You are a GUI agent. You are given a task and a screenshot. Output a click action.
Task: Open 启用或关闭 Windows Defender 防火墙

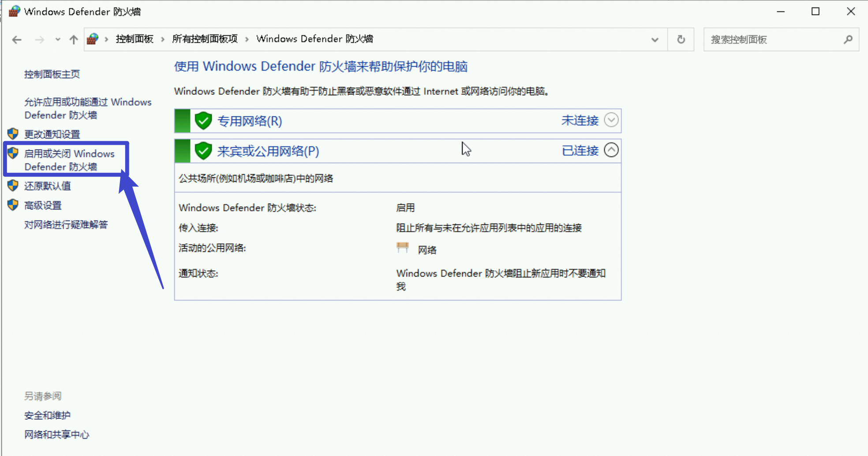pos(69,160)
